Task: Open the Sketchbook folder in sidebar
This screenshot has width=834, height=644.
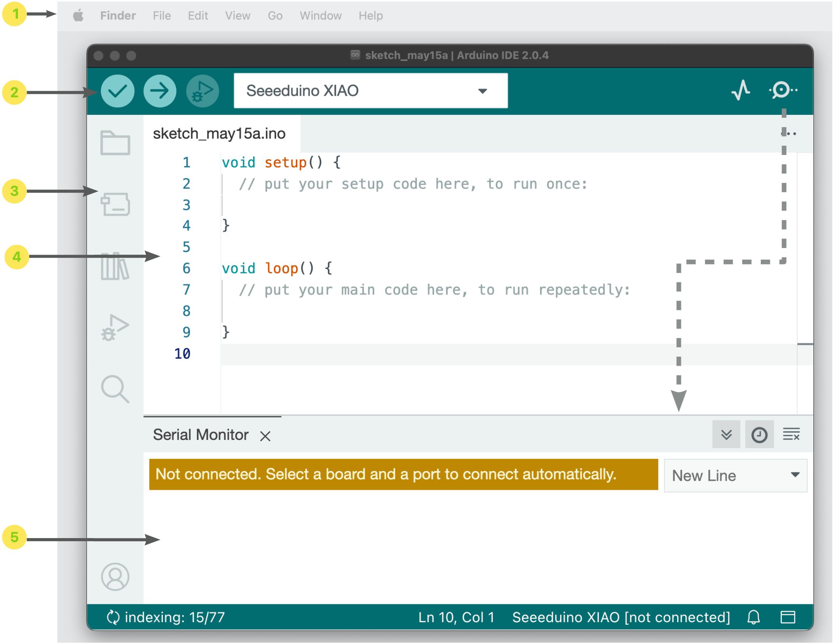Action: point(115,143)
